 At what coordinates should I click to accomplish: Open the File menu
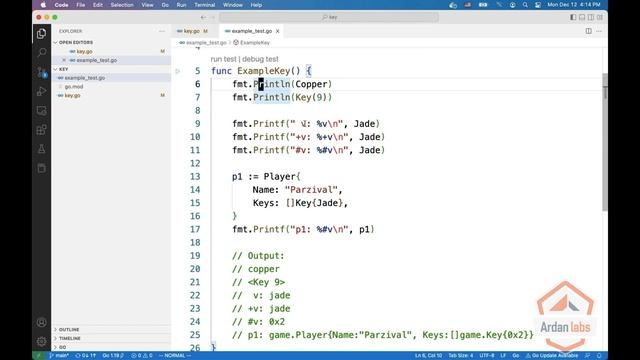[81, 5]
